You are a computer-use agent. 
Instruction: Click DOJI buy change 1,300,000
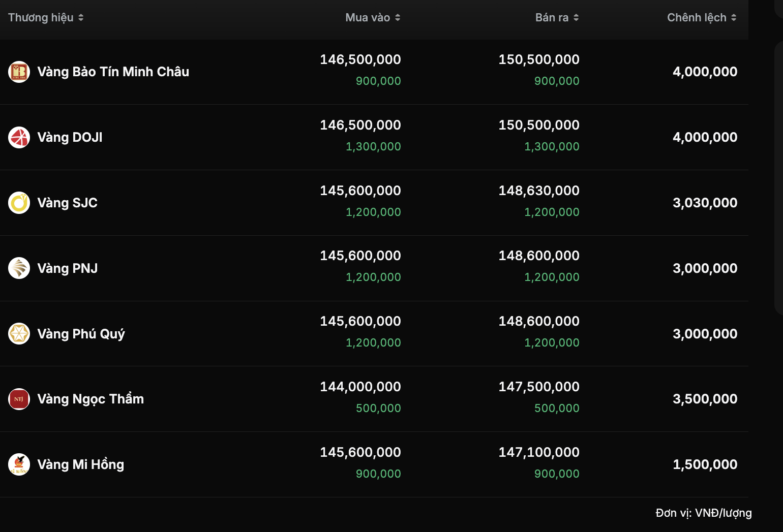(373, 146)
